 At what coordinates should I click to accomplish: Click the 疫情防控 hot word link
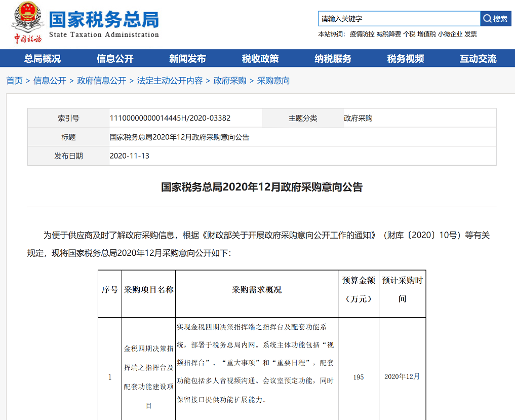(x=362, y=34)
